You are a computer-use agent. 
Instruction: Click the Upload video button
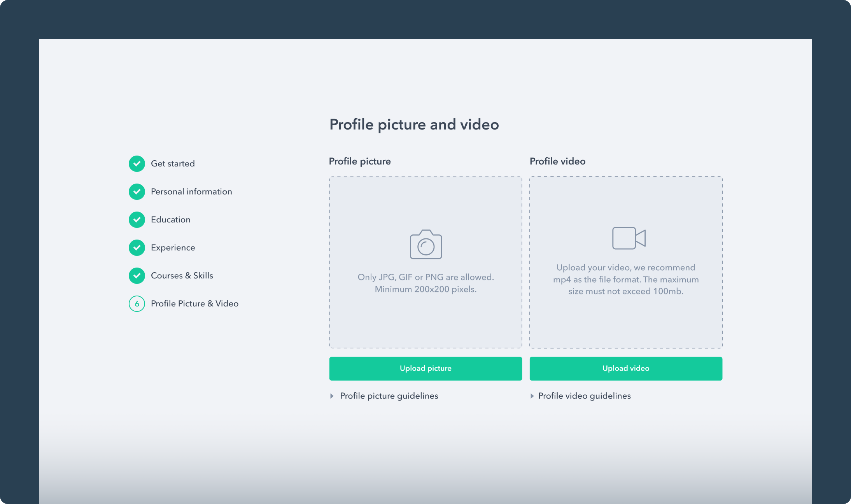(x=625, y=368)
